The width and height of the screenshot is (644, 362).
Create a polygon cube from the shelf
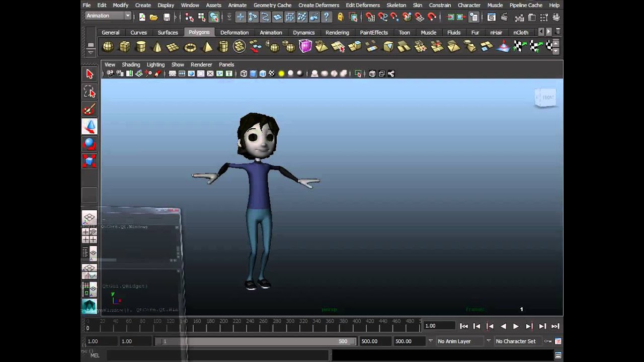124,47
